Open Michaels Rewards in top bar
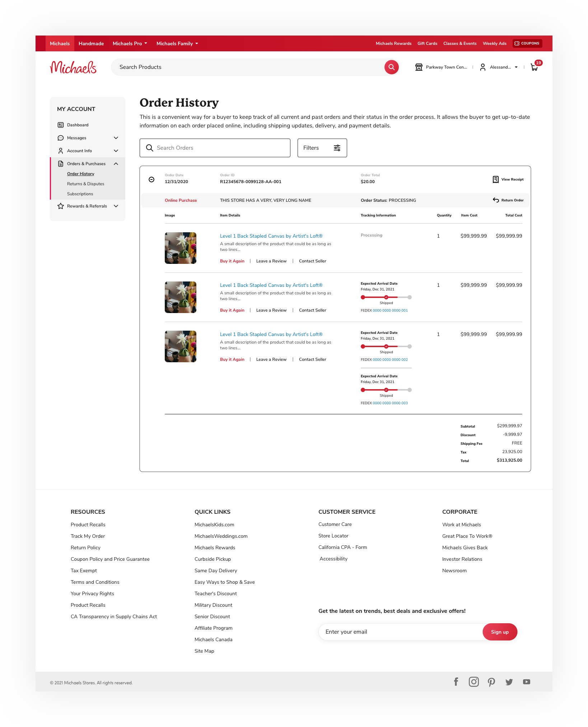The width and height of the screenshot is (588, 727). click(x=393, y=43)
